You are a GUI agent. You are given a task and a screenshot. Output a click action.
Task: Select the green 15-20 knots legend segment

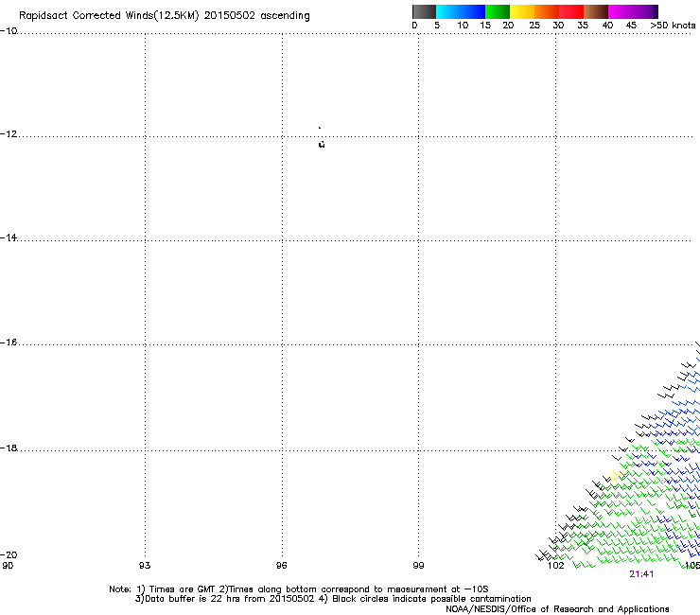498,11
